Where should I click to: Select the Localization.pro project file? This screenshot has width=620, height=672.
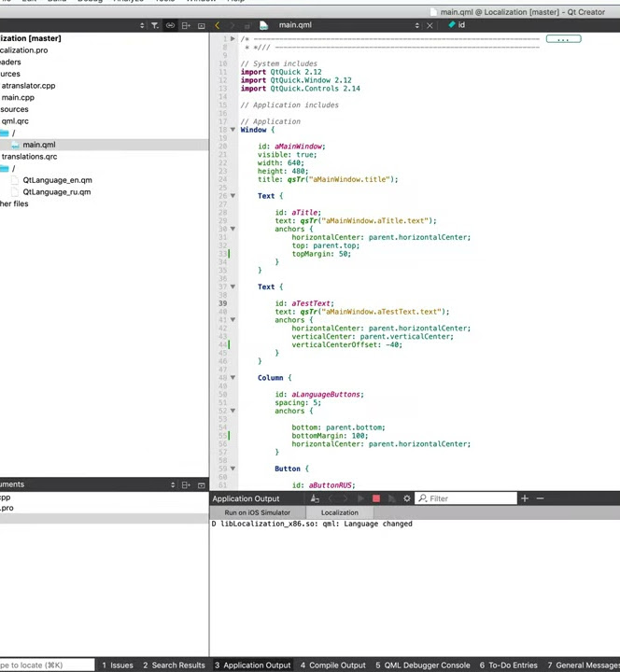pyautogui.click(x=24, y=50)
